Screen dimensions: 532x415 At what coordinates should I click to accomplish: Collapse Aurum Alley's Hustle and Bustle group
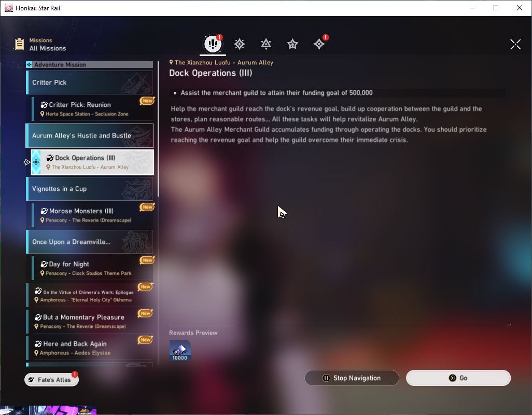click(90, 136)
